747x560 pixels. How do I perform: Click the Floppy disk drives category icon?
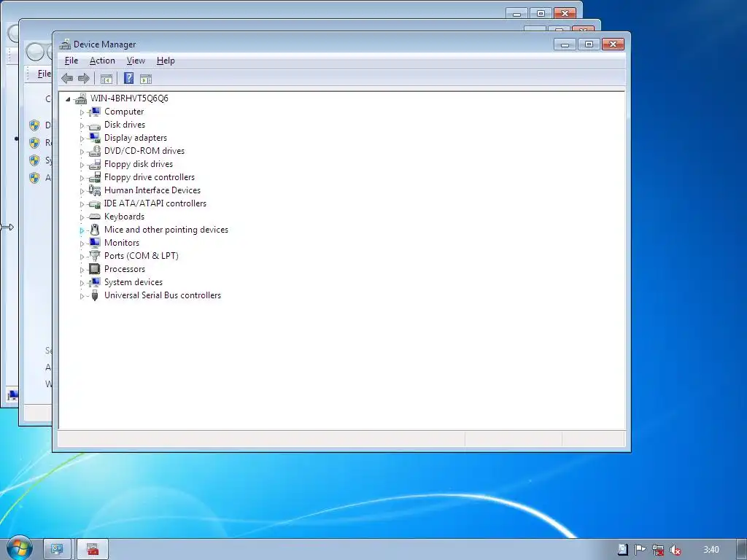point(95,164)
